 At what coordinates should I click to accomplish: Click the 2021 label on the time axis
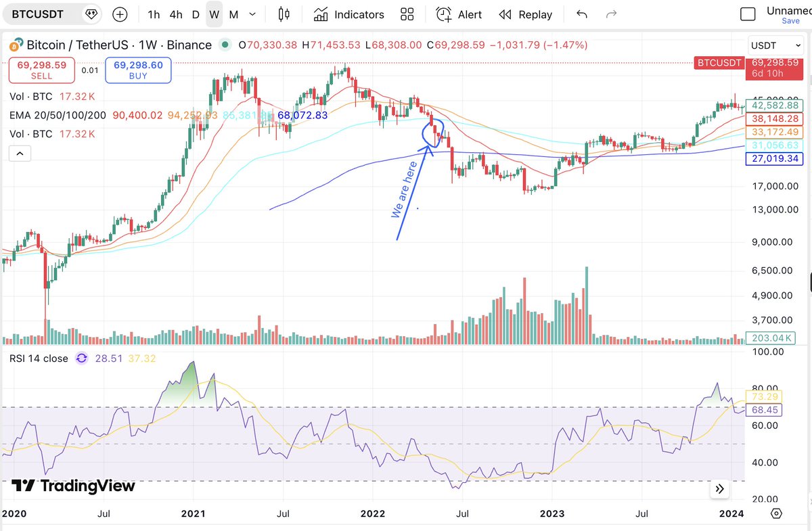[194, 514]
